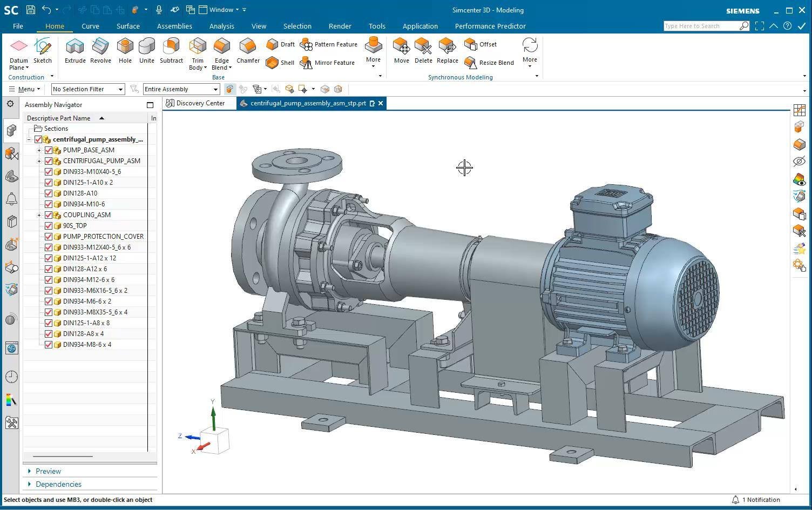This screenshot has height=510, width=812.
Task: Select the Edge Blend tool
Action: tap(221, 54)
